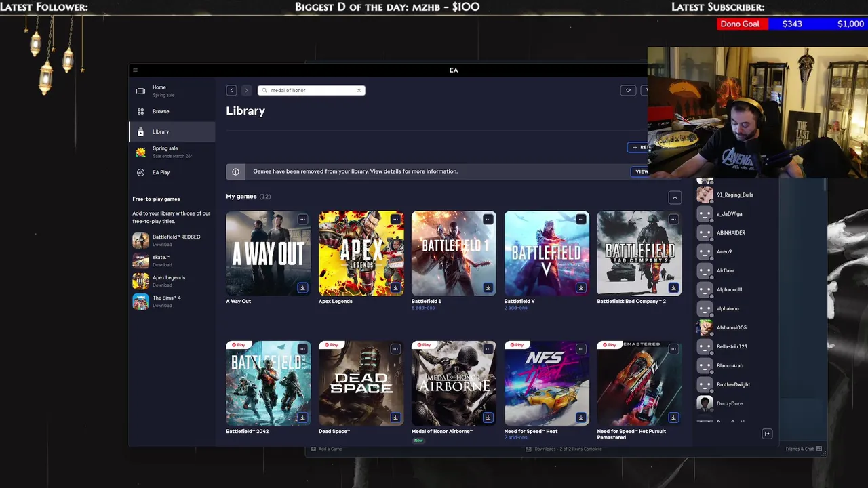The image size is (868, 488).
Task: Open more options on A Way Out card
Action: coord(302,219)
